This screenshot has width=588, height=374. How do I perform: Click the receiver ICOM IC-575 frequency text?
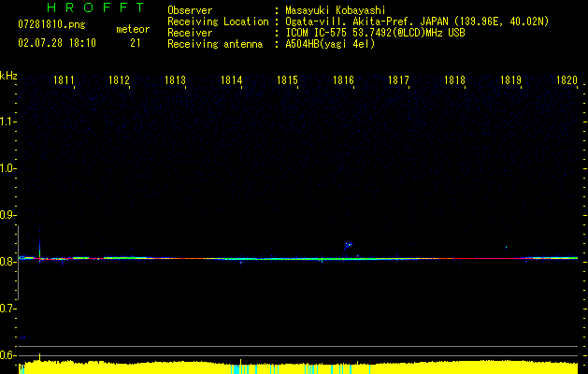[375, 33]
